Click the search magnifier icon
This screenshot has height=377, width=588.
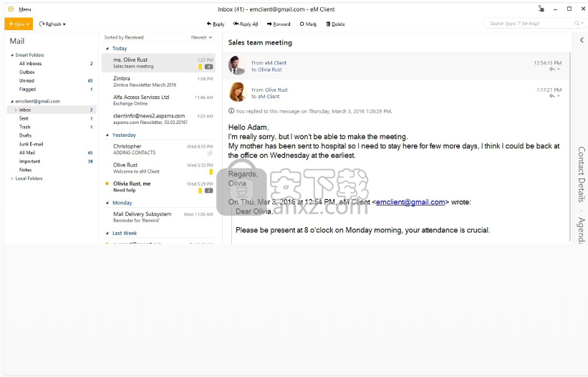tap(577, 23)
